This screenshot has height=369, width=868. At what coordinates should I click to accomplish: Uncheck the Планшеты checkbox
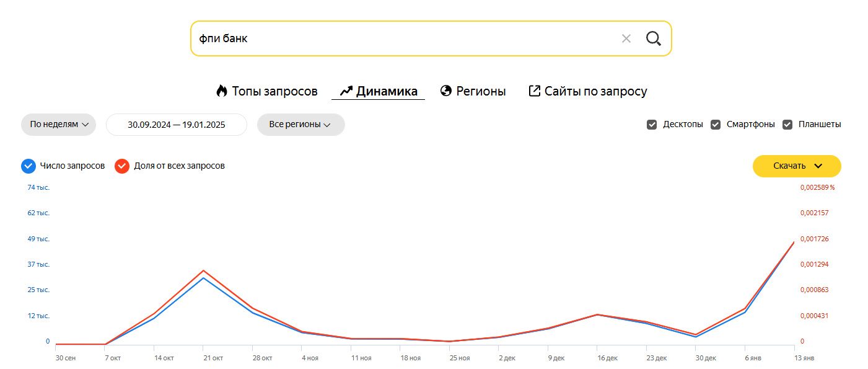(x=787, y=124)
